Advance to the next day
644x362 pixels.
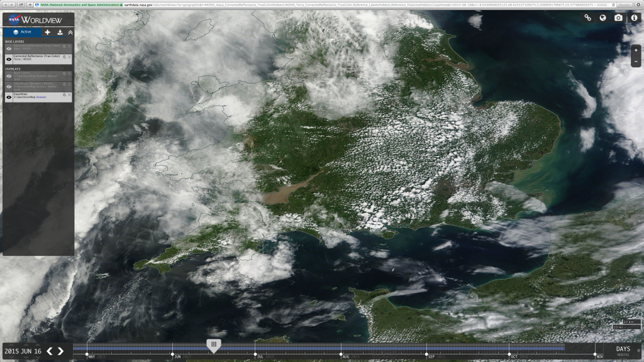point(61,351)
